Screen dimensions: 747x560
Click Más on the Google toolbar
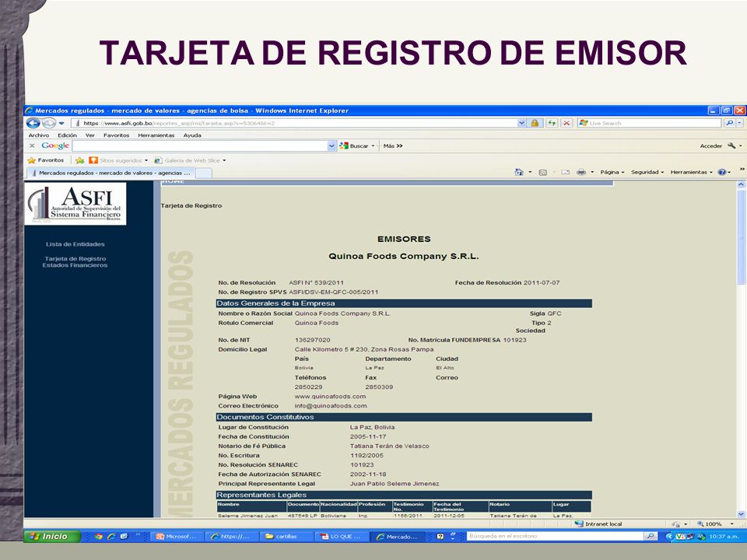pyautogui.click(x=392, y=146)
